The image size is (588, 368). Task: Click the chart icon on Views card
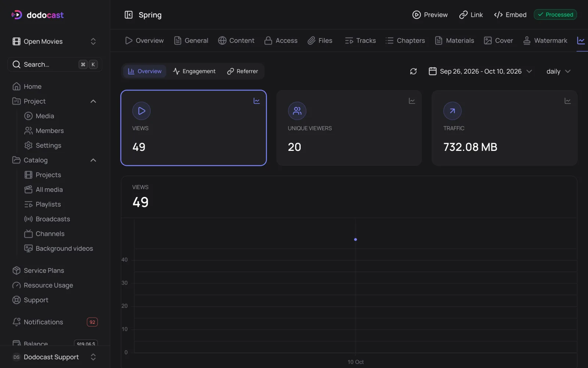point(257,101)
